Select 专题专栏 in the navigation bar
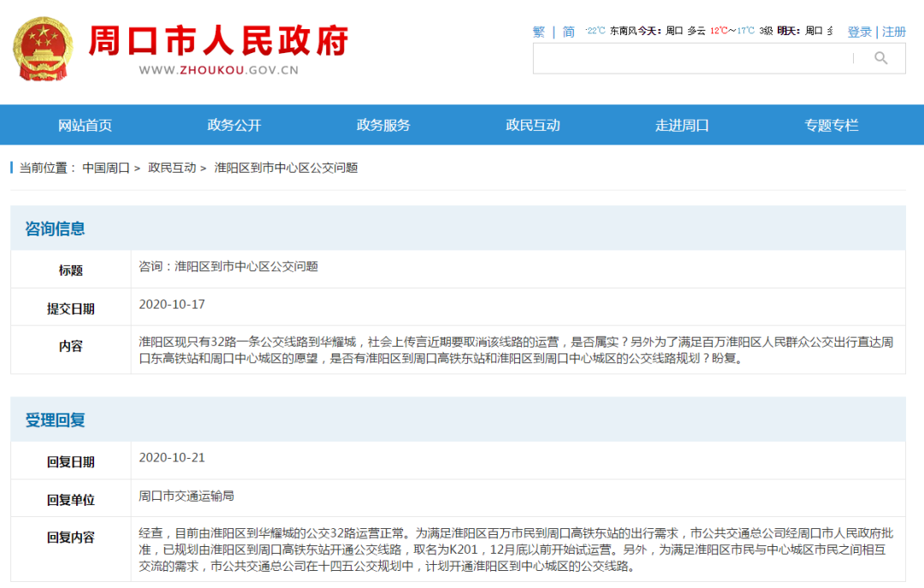 (x=831, y=125)
